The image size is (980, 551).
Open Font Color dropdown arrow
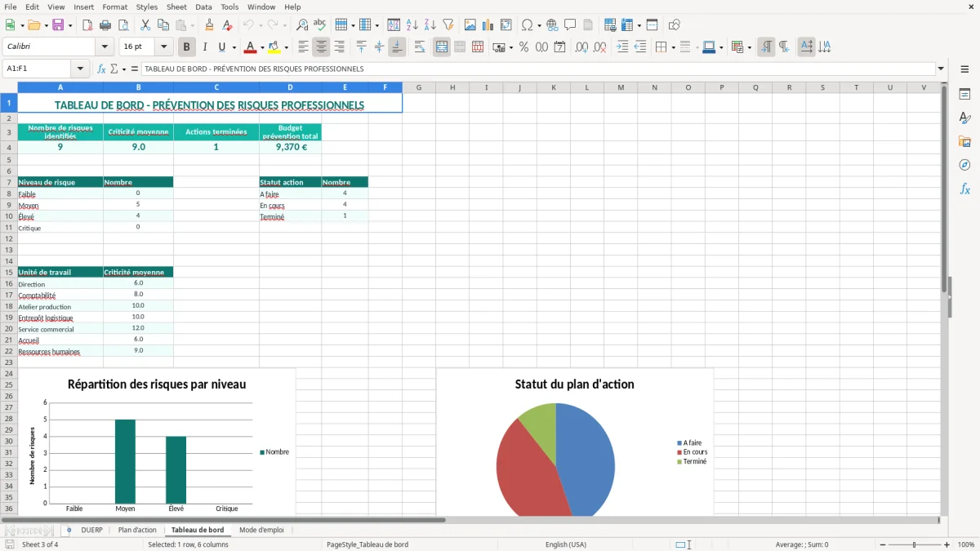point(262,47)
